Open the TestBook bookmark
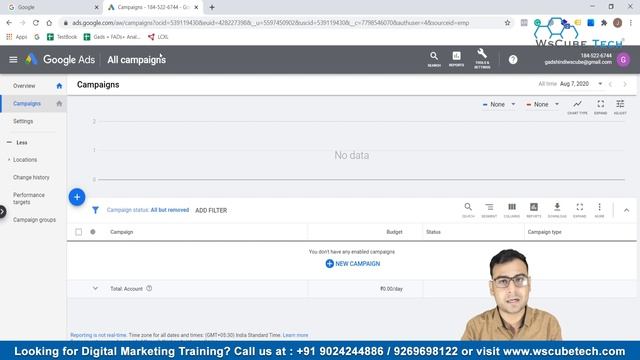The width and height of the screenshot is (640, 360). pos(62,37)
